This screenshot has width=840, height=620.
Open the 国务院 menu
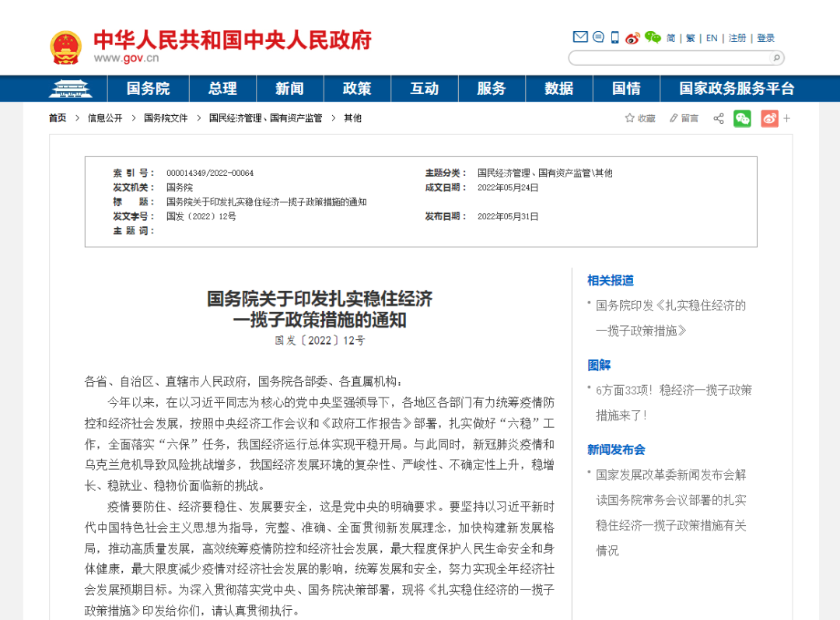pos(149,89)
